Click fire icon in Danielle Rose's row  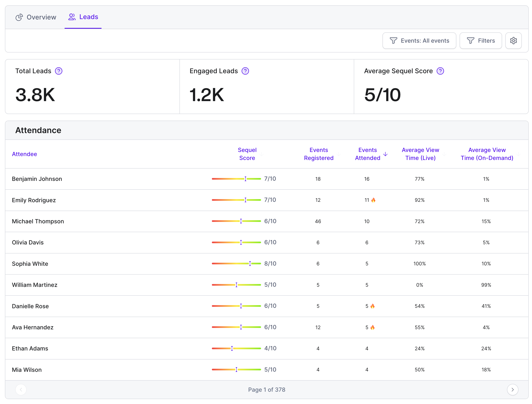[x=372, y=306]
